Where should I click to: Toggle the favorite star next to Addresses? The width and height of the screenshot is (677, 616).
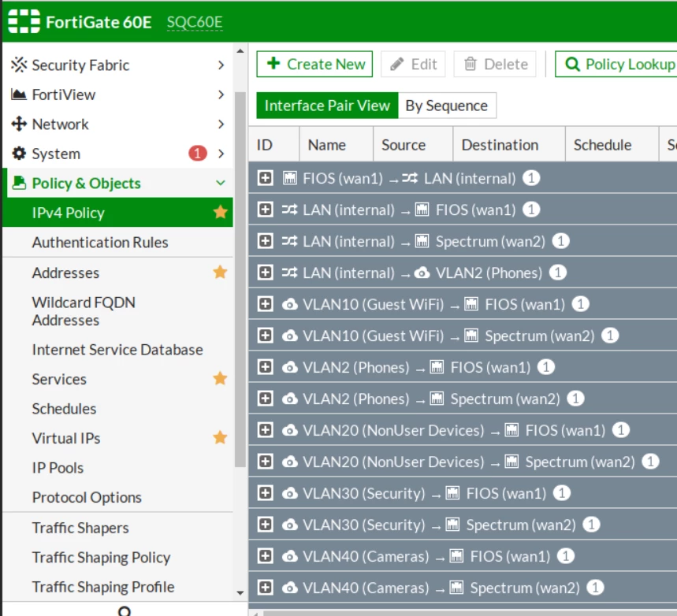[220, 273]
